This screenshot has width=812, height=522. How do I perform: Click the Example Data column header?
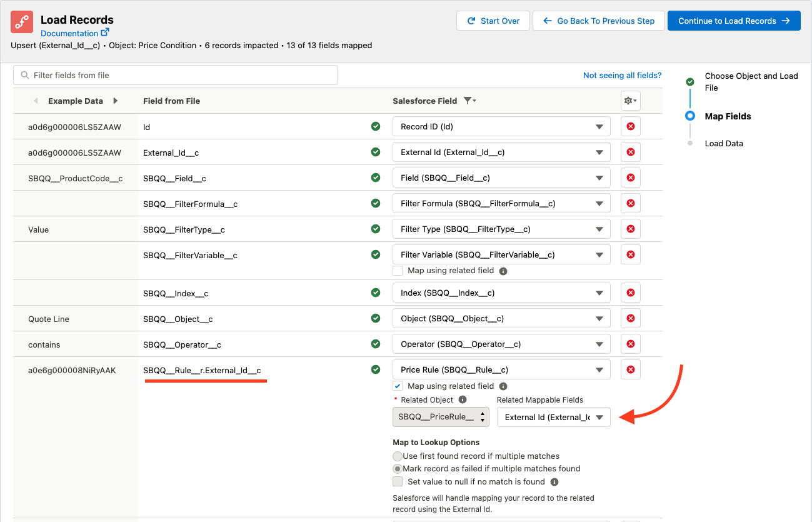[76, 101]
